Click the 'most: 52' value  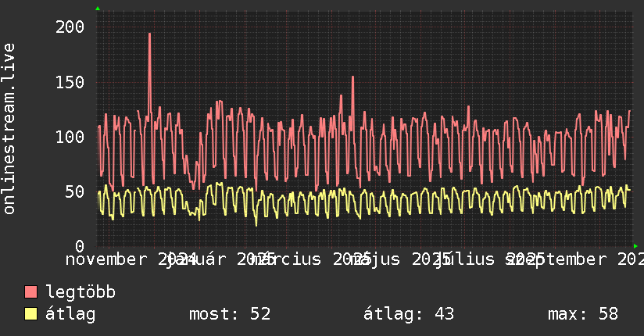click(x=230, y=314)
